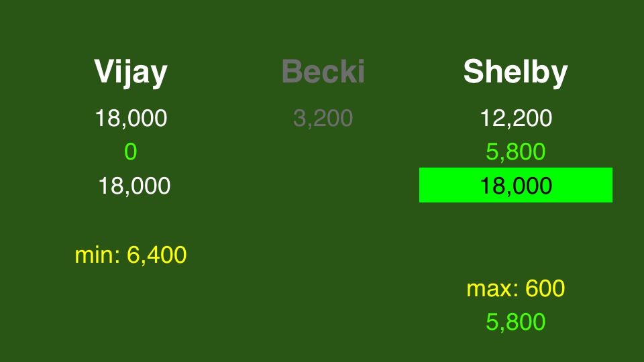The width and height of the screenshot is (644, 362).
Task: Click the Shelby player name
Action: tap(515, 72)
